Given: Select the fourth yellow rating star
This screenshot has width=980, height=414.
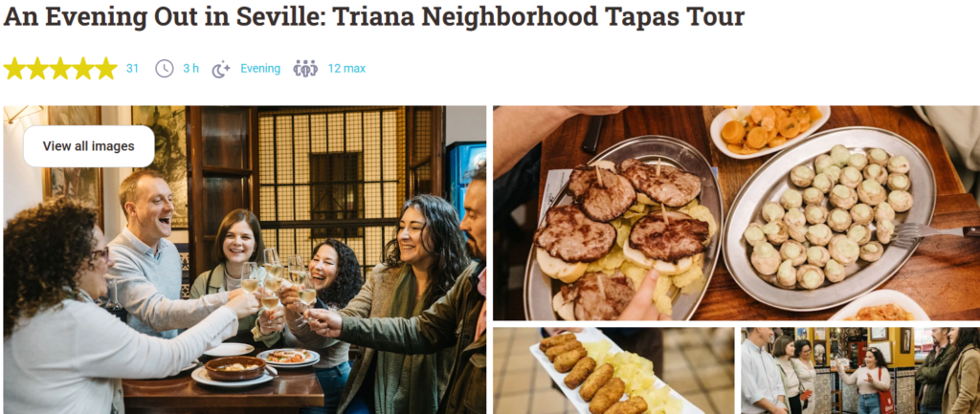Looking at the screenshot, I should 83,69.
